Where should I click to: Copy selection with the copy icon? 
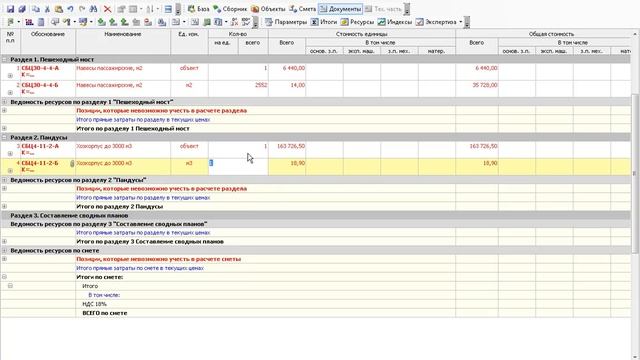pyautogui.click(x=36, y=9)
